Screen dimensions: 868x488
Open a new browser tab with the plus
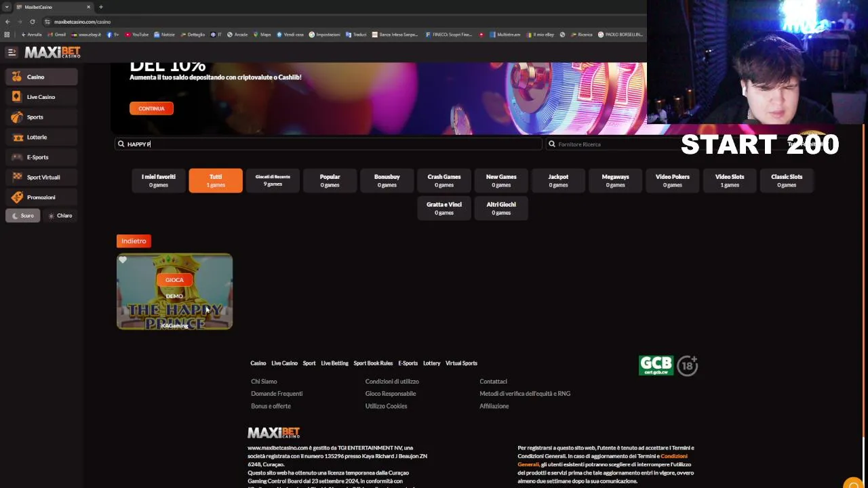[x=100, y=7]
